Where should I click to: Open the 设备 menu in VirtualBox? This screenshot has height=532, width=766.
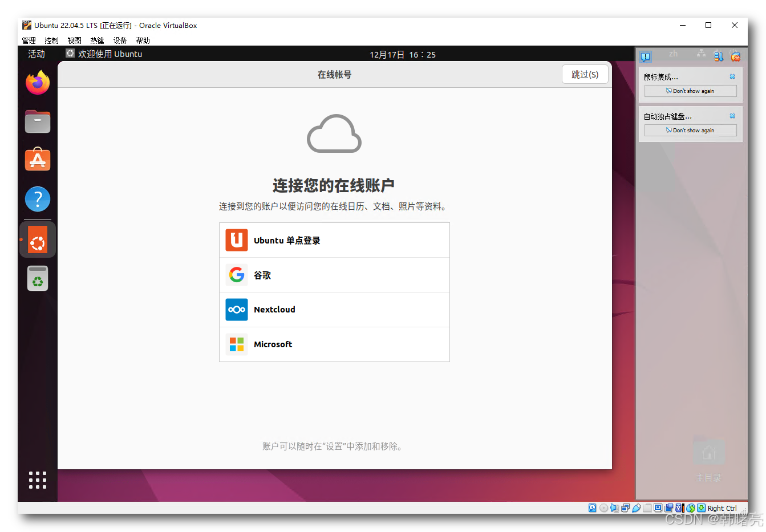click(x=120, y=40)
